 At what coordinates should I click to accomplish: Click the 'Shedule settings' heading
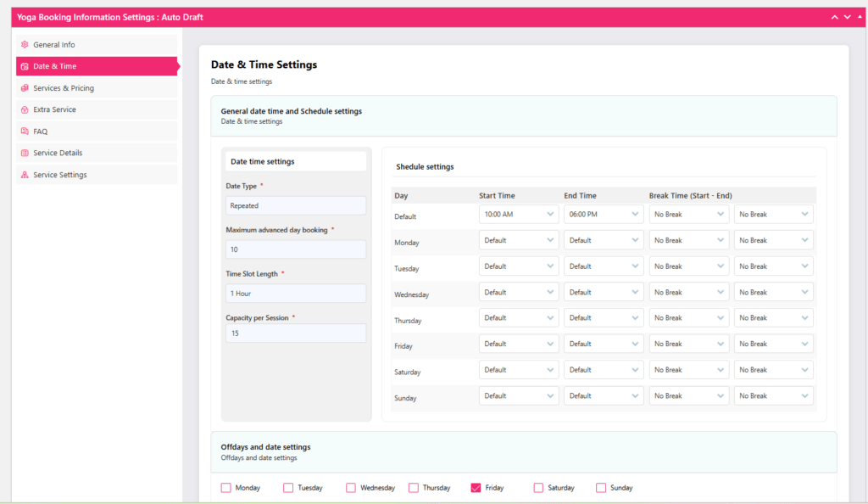tap(425, 166)
